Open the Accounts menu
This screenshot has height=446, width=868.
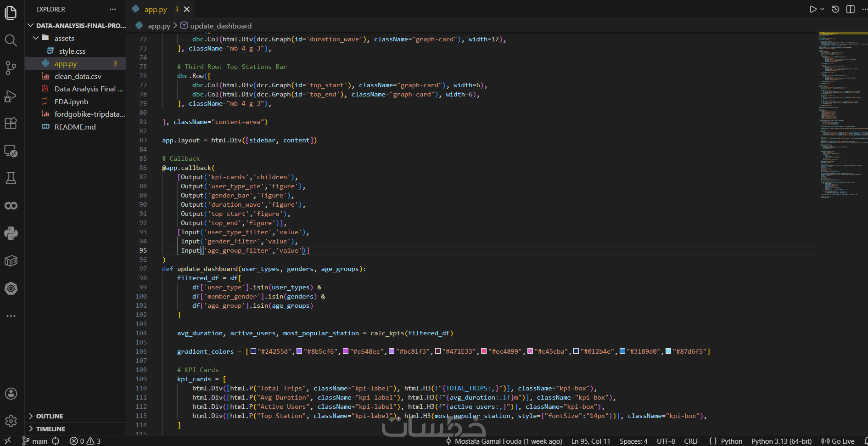pyautogui.click(x=11, y=394)
